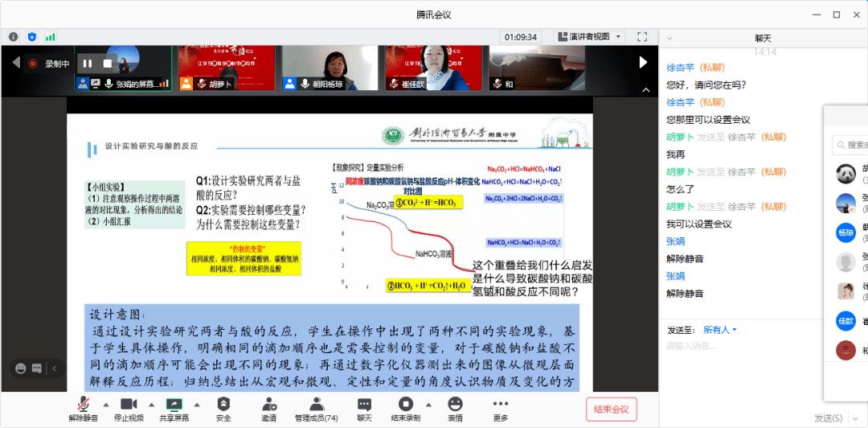The width and height of the screenshot is (868, 428).
Task: Turn off camera via 停止视频
Action: coord(129,405)
